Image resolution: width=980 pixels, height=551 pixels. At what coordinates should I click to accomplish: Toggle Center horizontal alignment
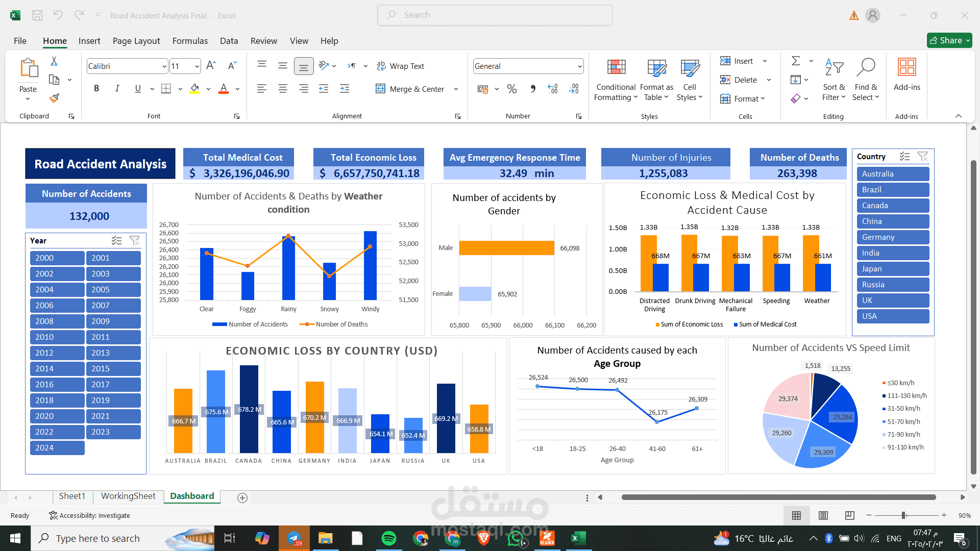[x=282, y=89]
